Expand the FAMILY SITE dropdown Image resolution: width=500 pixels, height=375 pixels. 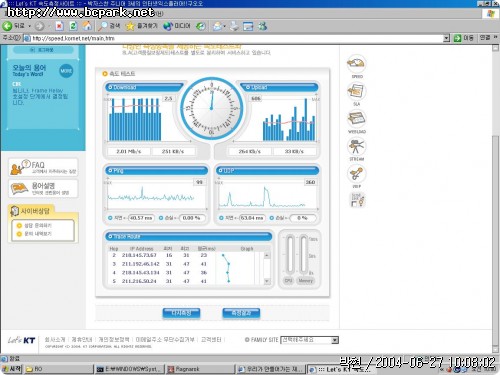pyautogui.click(x=335, y=340)
